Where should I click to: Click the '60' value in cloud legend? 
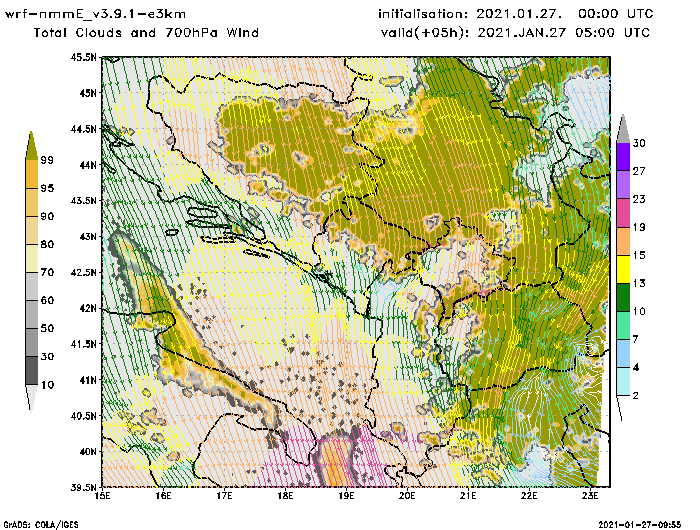pyautogui.click(x=47, y=301)
